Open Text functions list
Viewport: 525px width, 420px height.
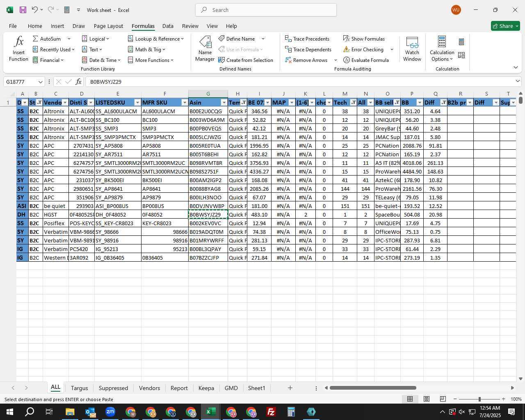tap(92, 49)
